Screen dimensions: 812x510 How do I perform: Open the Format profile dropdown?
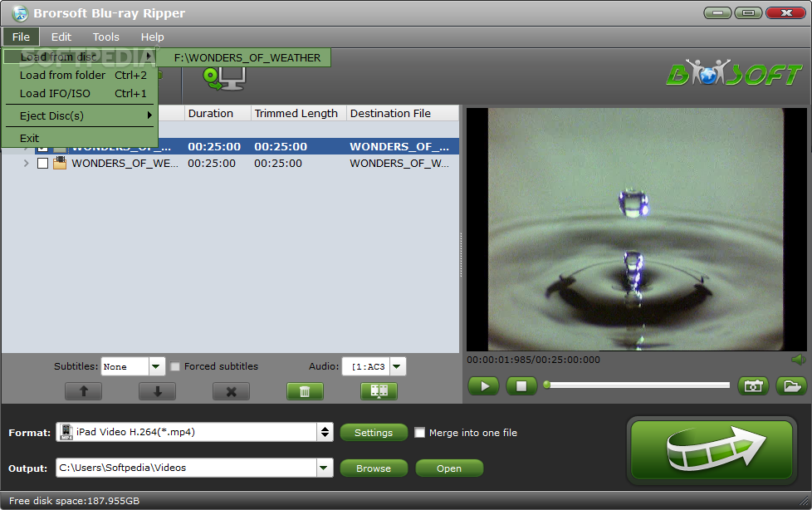click(x=325, y=432)
